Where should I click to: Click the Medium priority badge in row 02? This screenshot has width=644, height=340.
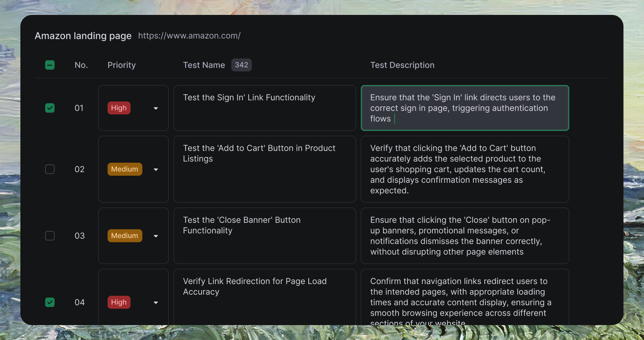[x=125, y=169]
